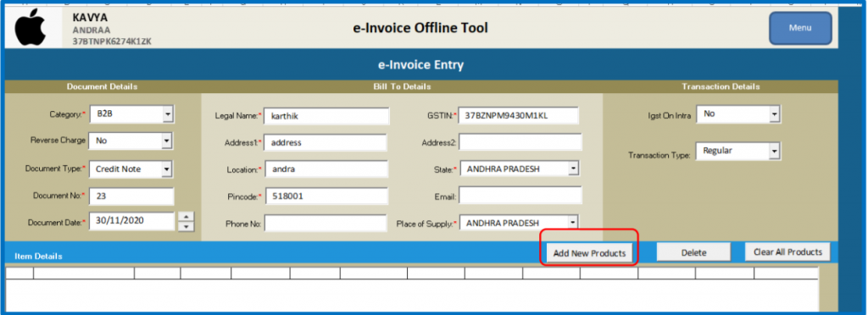Image resolution: width=868 pixels, height=315 pixels.
Task: Open the Menu button
Action: 800,28
